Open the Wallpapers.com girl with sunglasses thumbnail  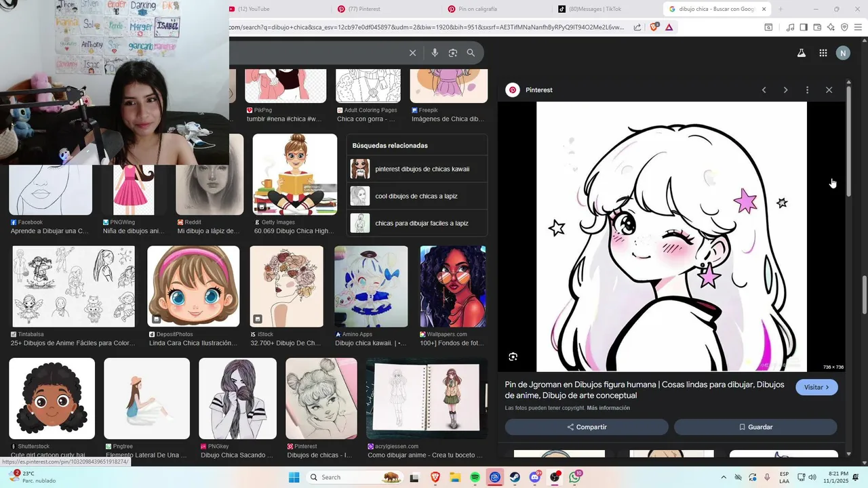pos(453,286)
